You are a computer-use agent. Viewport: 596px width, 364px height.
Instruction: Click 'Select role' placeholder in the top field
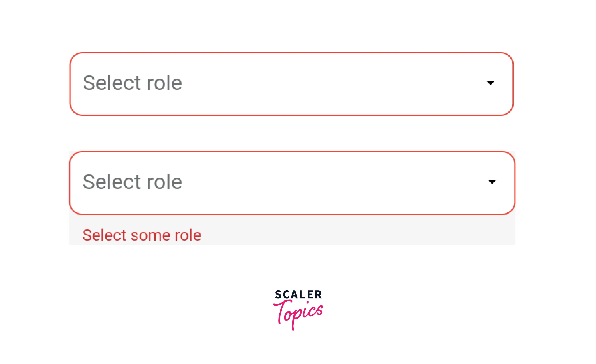[x=132, y=83]
